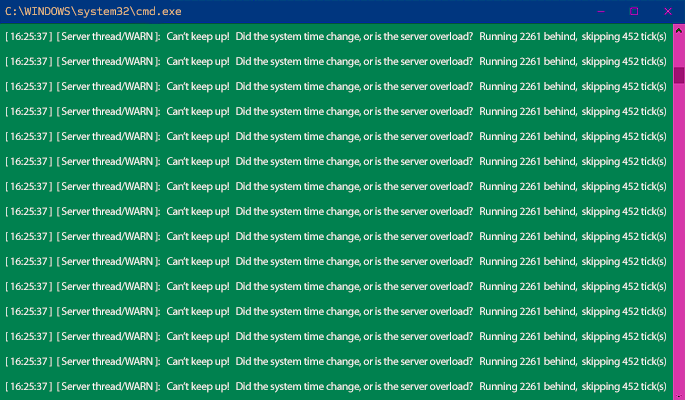Click 'Did the system time change' in the fifth line
Screen dimensions: 685x400
tap(301, 136)
